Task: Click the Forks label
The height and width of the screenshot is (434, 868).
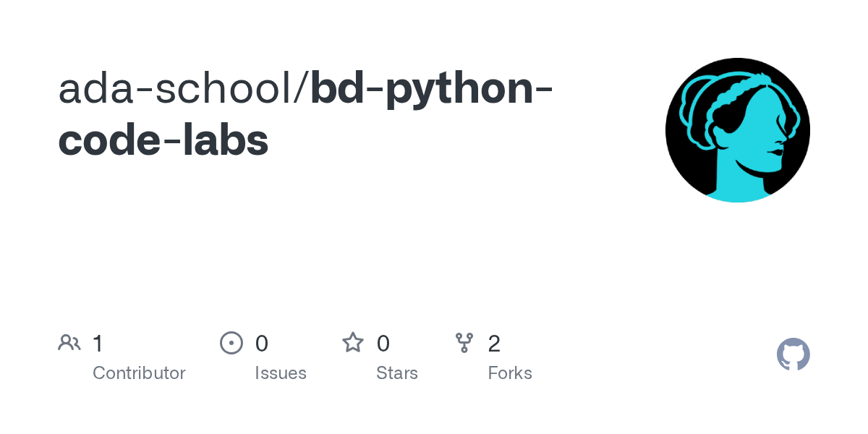Action: click(x=510, y=373)
